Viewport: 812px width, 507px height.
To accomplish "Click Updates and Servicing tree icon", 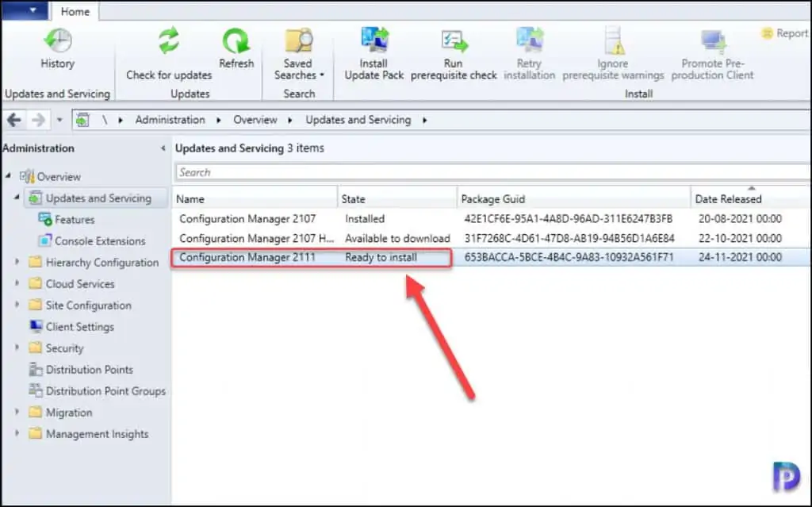I will coord(35,198).
